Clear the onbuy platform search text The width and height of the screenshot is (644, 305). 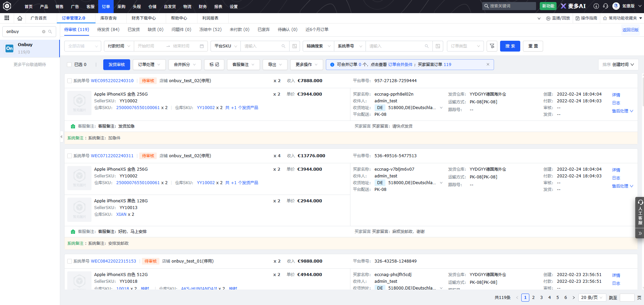[x=44, y=32]
